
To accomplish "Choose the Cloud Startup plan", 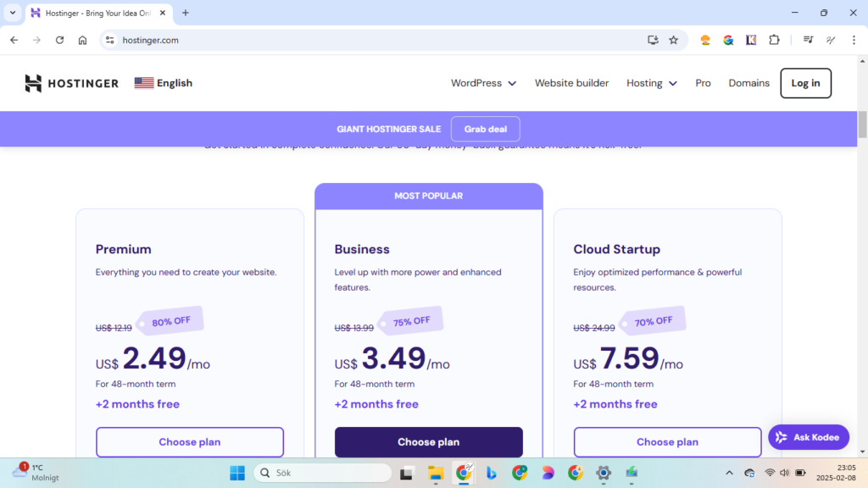I will click(667, 441).
